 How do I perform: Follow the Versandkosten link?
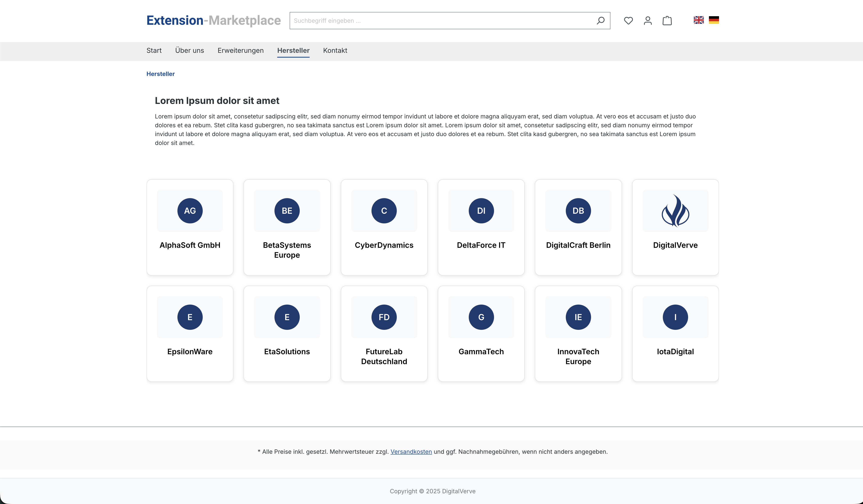[411, 452]
